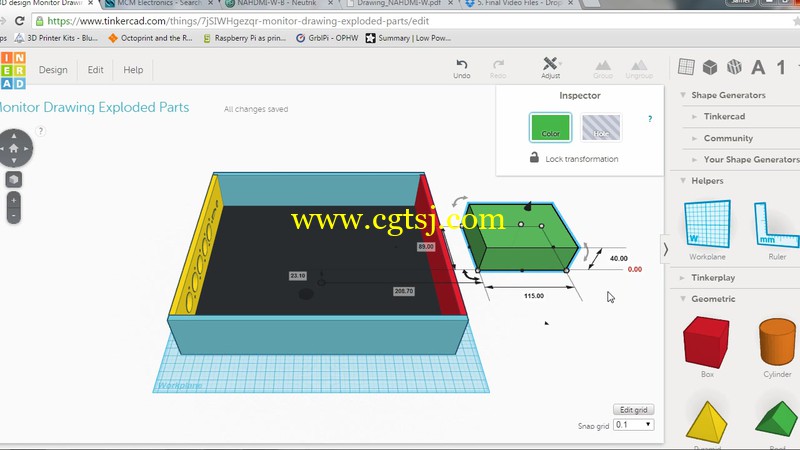Click the 23.10 ruler measurement
The width and height of the screenshot is (800, 450).
[x=297, y=276]
